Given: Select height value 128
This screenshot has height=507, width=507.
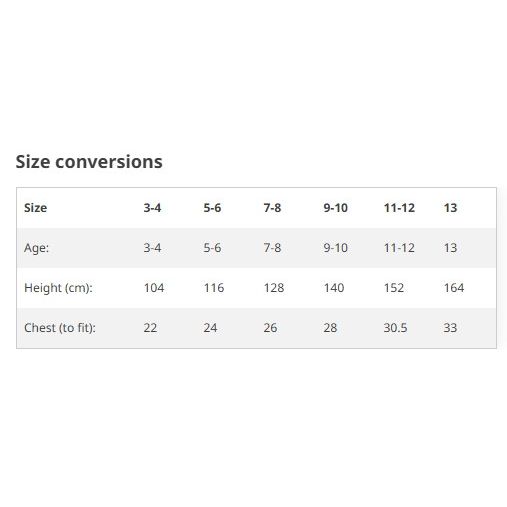Looking at the screenshot, I should coord(274,288).
